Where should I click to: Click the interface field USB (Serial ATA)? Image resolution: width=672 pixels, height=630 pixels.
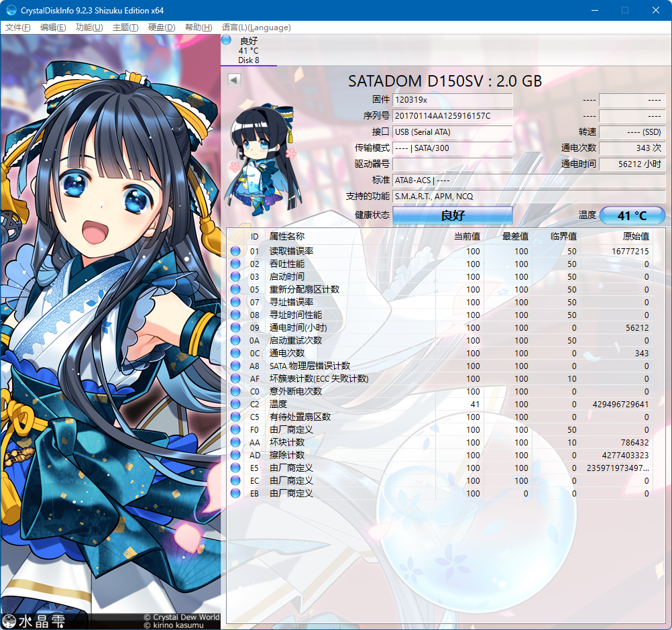coord(453,132)
